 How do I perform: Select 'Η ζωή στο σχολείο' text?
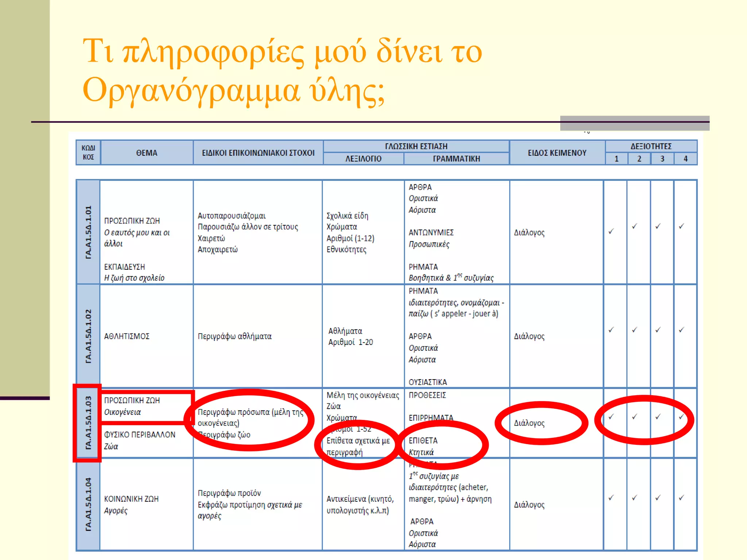(134, 278)
